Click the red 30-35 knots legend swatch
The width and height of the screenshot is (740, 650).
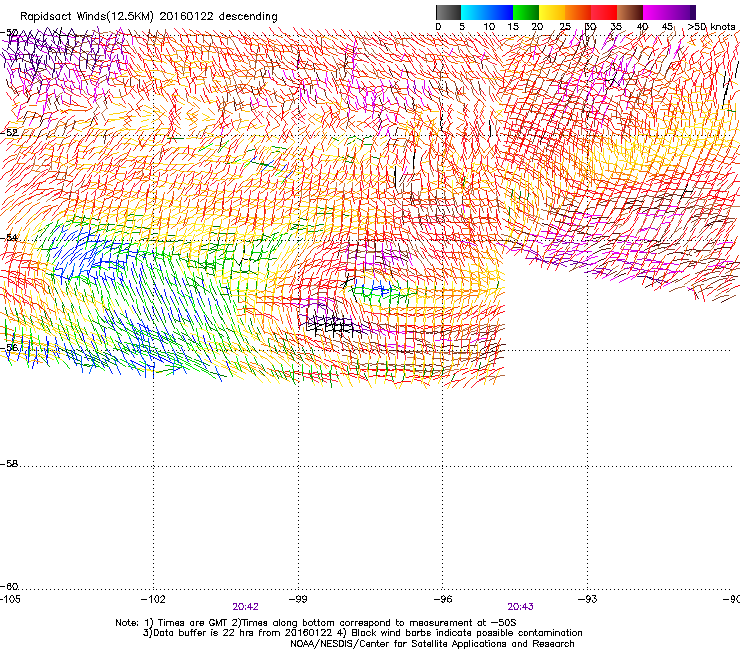click(604, 12)
